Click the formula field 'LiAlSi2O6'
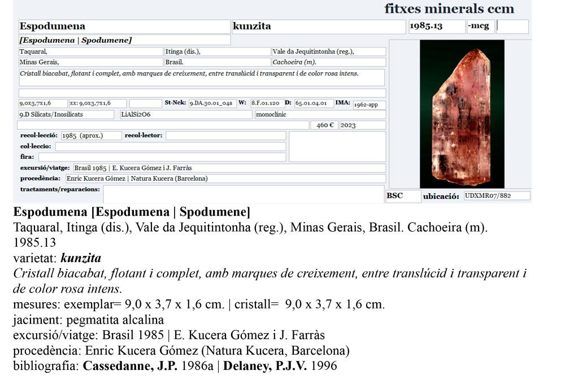This screenshot has width=565, height=392. (x=186, y=115)
